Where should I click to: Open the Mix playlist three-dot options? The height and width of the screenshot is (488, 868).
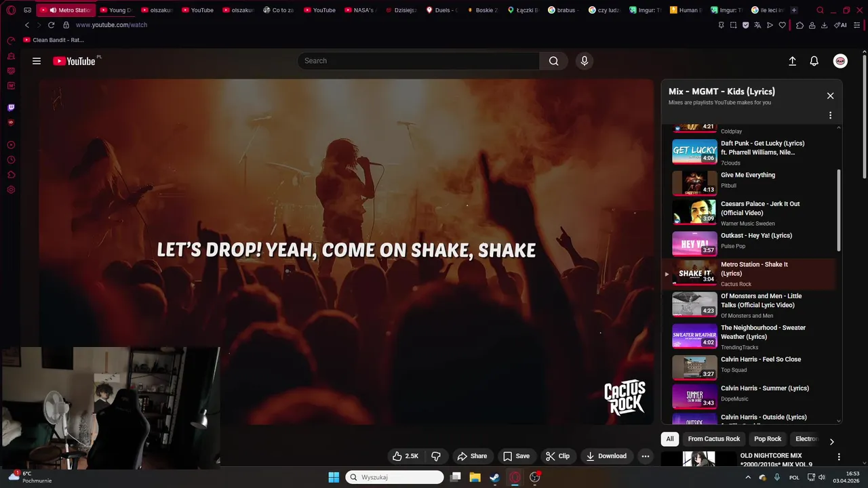coord(830,115)
